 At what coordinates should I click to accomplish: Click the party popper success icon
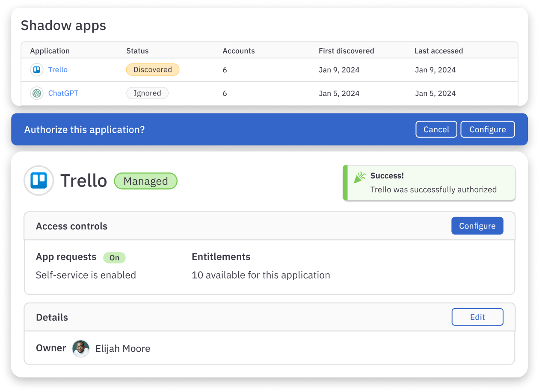[360, 177]
